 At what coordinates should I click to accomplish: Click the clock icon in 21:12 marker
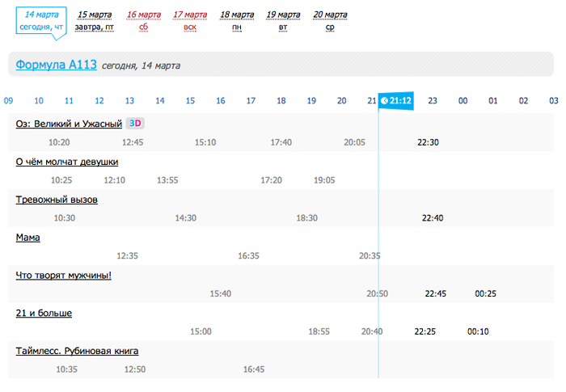click(384, 101)
